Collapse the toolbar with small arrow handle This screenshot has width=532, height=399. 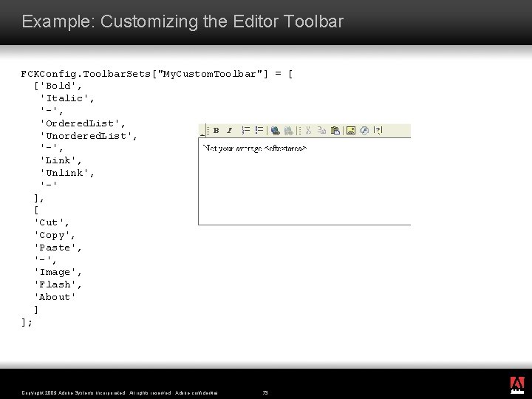coord(202,132)
